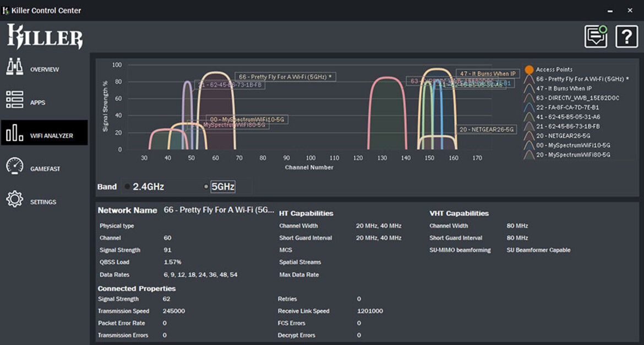The height and width of the screenshot is (345, 644).
Task: Click the Spatial Streams label
Action: tap(300, 262)
